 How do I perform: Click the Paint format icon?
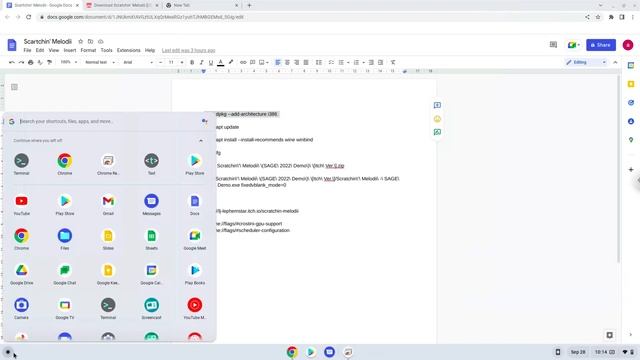pyautogui.click(x=49, y=62)
